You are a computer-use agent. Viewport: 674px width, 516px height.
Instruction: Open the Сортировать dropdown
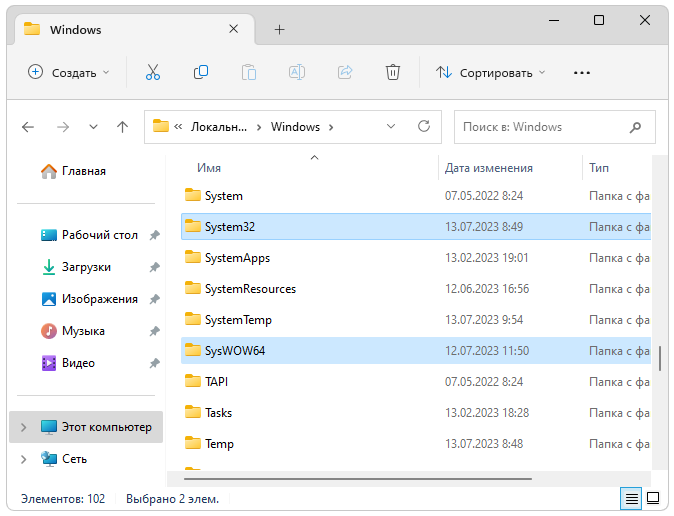pyautogui.click(x=490, y=73)
